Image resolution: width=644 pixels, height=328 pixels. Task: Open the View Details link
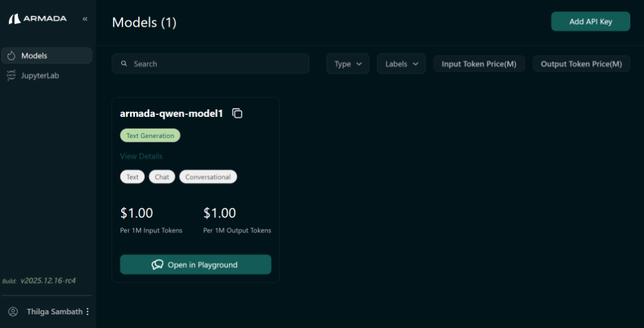click(141, 156)
